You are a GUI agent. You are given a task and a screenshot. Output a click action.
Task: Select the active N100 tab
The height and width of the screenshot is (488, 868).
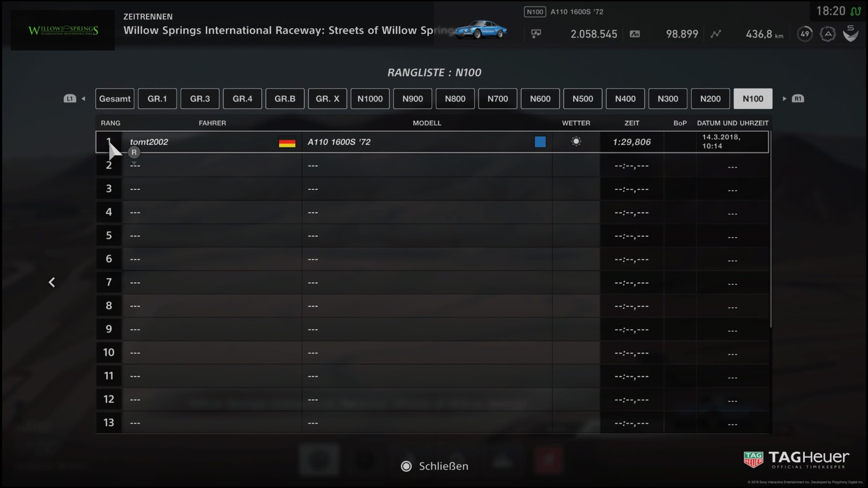(x=753, y=99)
